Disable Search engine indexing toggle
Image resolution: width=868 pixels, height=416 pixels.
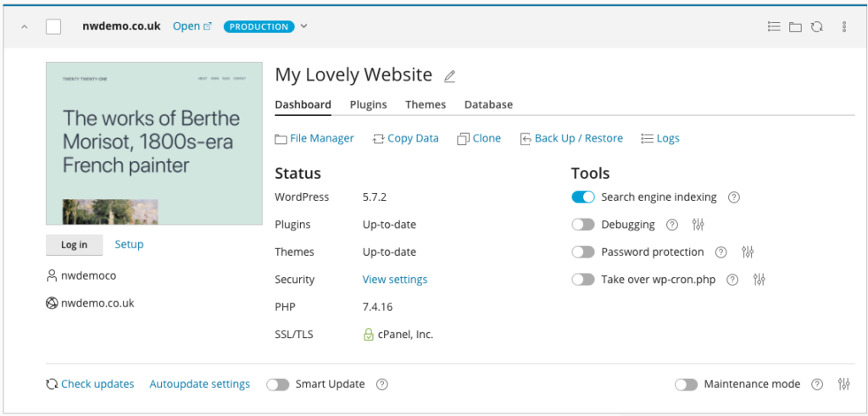pyautogui.click(x=583, y=197)
